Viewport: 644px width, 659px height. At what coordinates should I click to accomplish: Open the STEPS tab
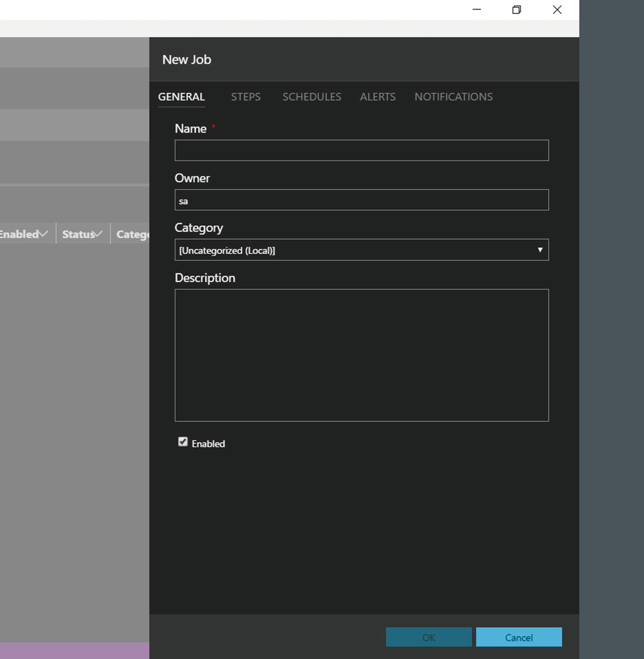click(246, 97)
